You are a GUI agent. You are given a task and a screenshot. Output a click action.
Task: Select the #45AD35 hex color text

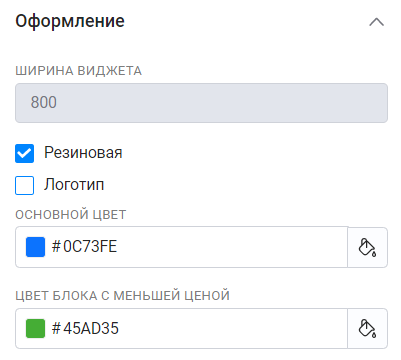point(85,328)
